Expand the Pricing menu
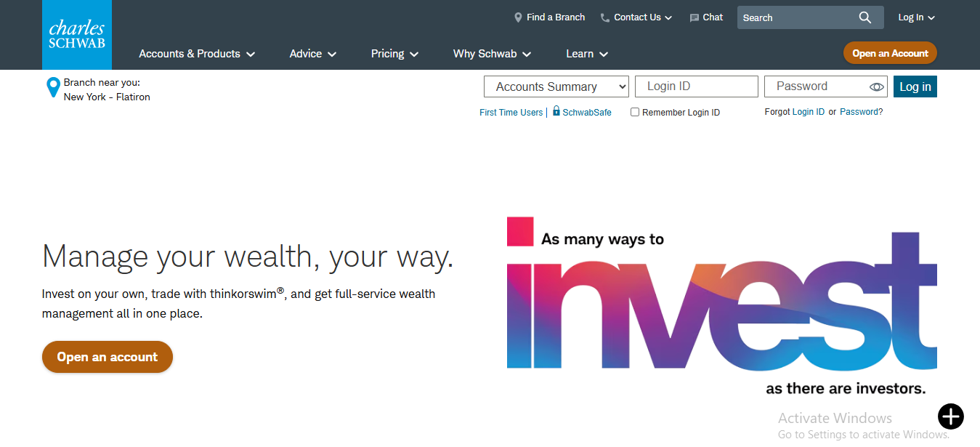Screen dimensions: 980x447 [x=394, y=54]
